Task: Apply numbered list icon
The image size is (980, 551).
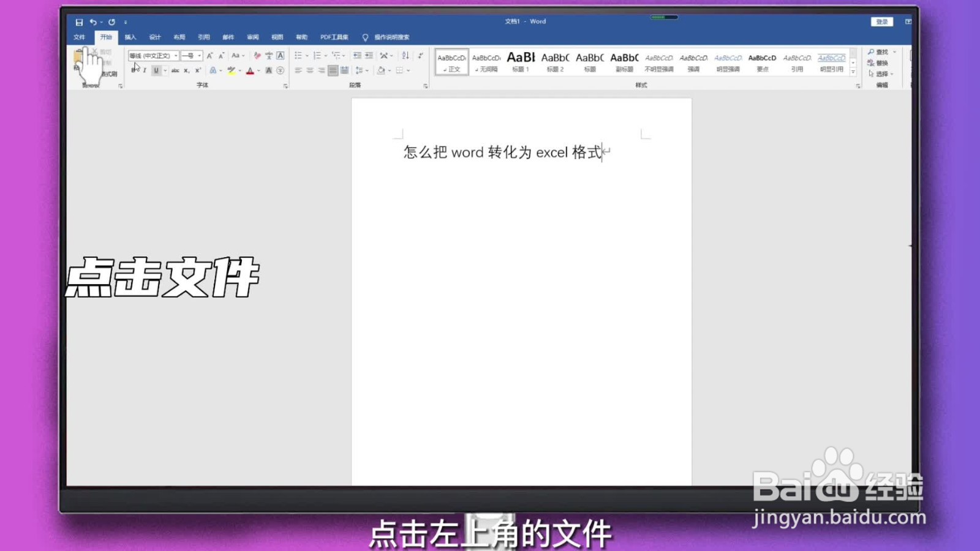Action: coord(317,56)
